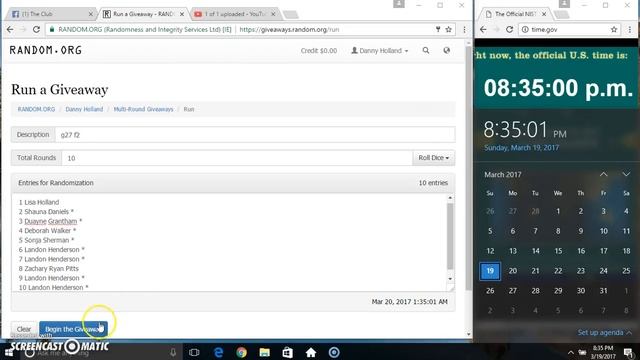Screen dimensions: 640x360
Task: Click the Description input field
Action: [x=255, y=134]
